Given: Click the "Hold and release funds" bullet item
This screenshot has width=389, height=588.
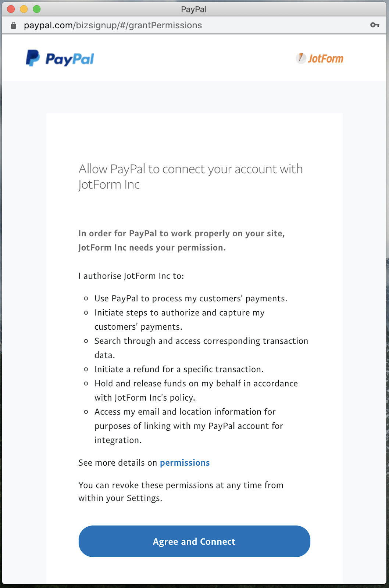Looking at the screenshot, I should 196,390.
